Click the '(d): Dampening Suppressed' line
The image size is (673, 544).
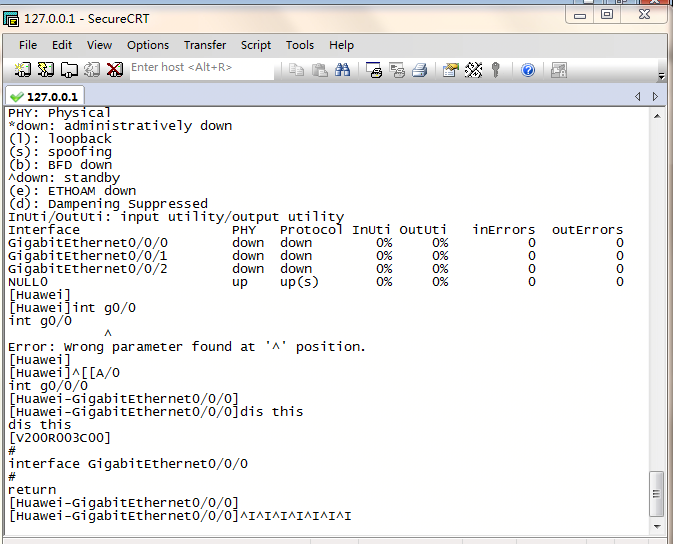(x=108, y=204)
